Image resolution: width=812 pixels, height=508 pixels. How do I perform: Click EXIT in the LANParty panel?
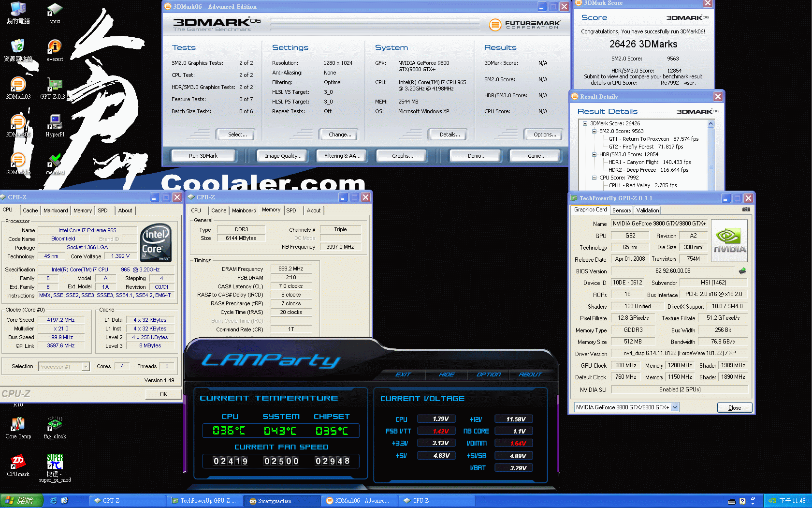(x=403, y=374)
